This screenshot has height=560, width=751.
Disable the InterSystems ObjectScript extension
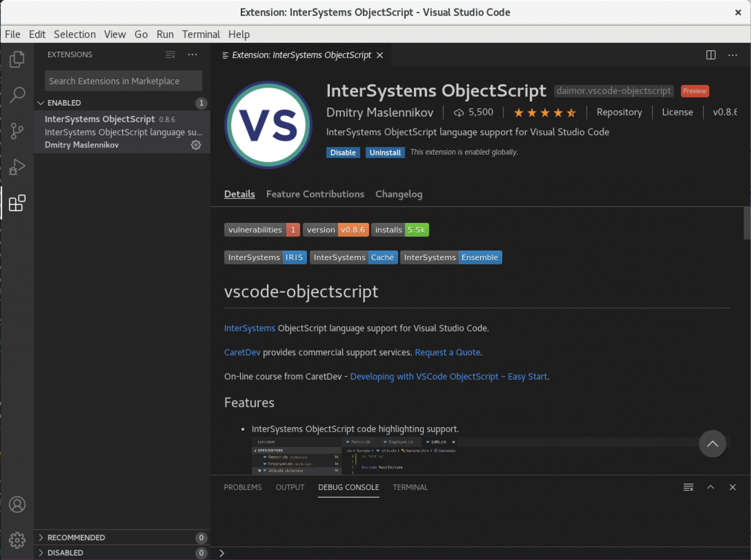343,153
